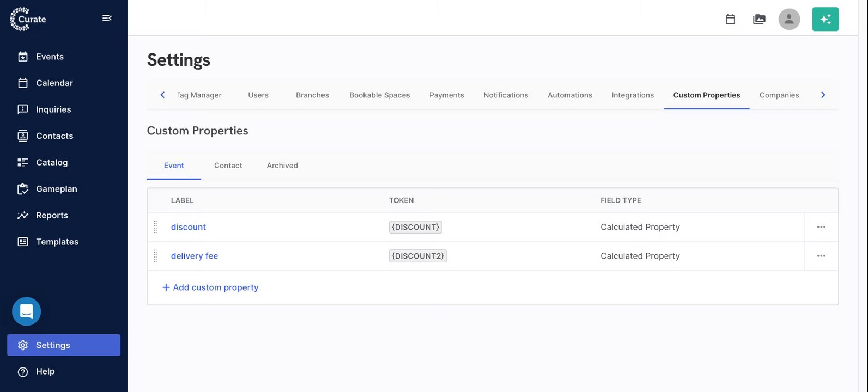Select the Automations settings tab
Viewport: 868px width, 392px height.
[569, 95]
